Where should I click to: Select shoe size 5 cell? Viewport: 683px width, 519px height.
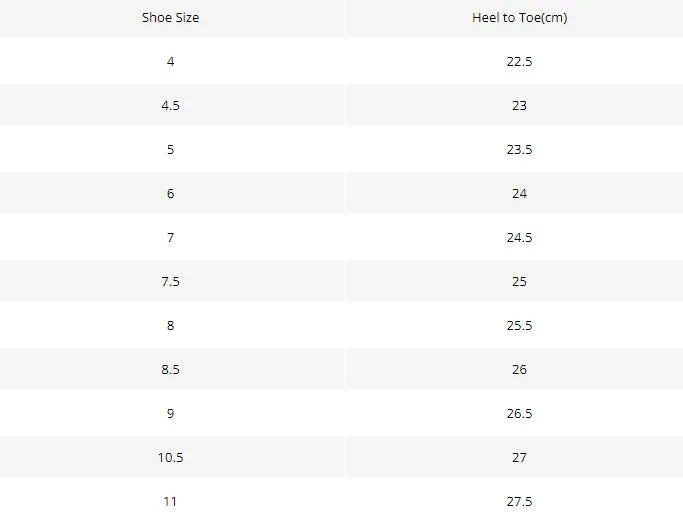point(170,149)
